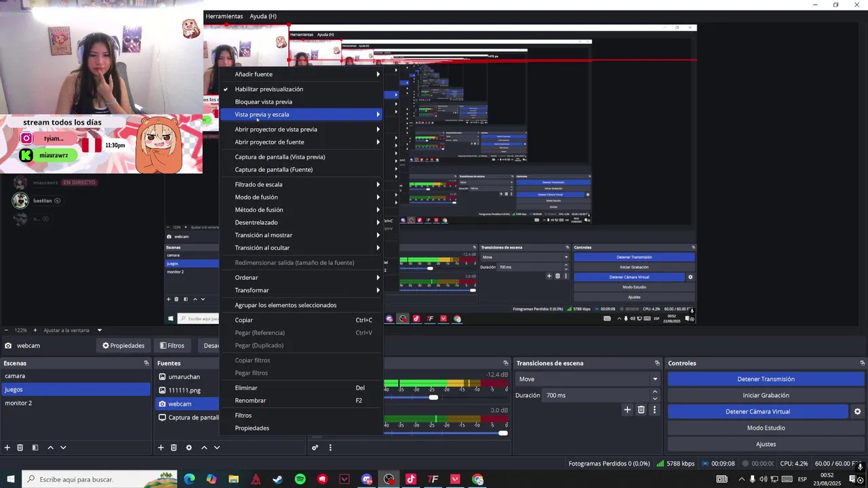This screenshot has width=868, height=488.
Task: Open Ajustes from Controles panel
Action: (766, 444)
